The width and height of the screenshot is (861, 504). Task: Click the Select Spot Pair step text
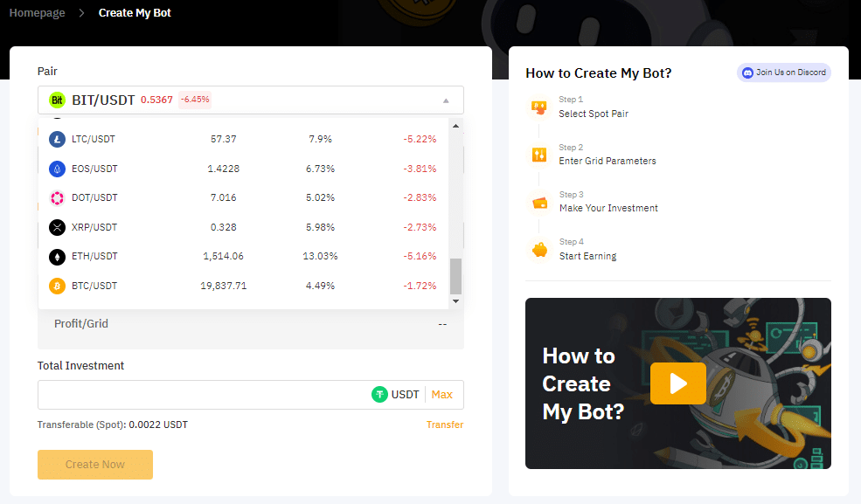594,114
